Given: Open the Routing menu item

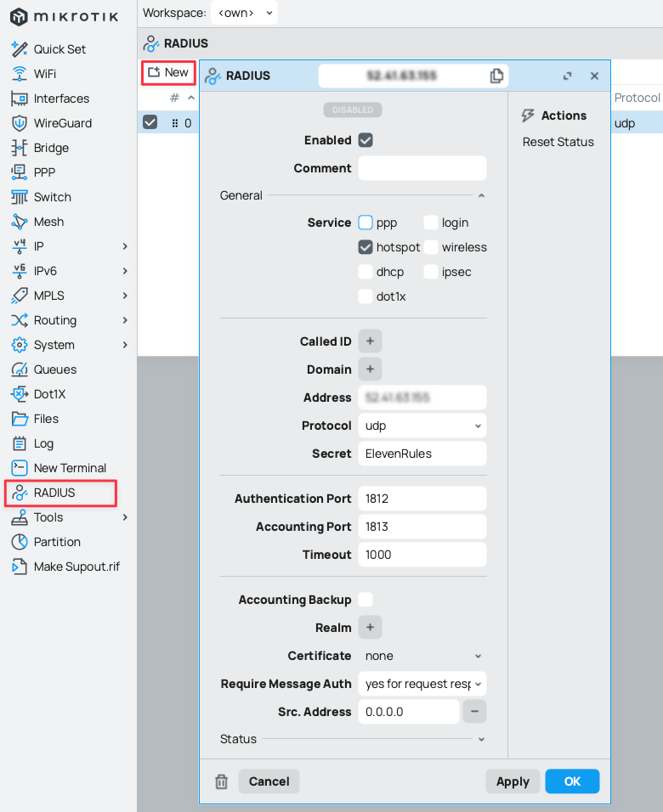Looking at the screenshot, I should click(x=70, y=320).
